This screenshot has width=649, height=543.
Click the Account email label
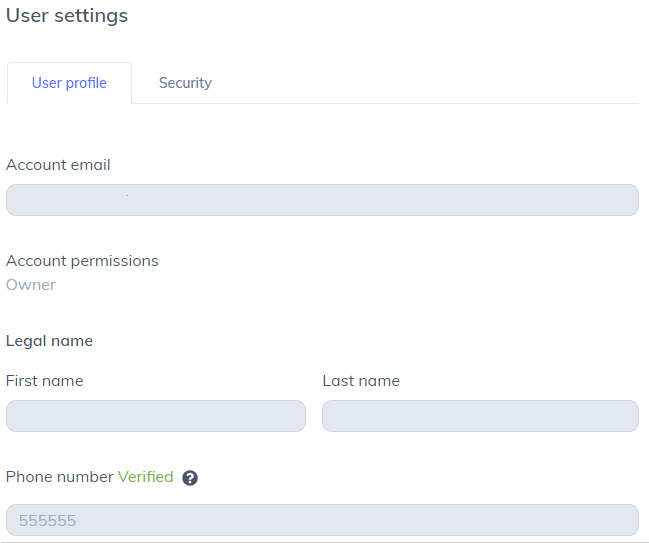(58, 165)
